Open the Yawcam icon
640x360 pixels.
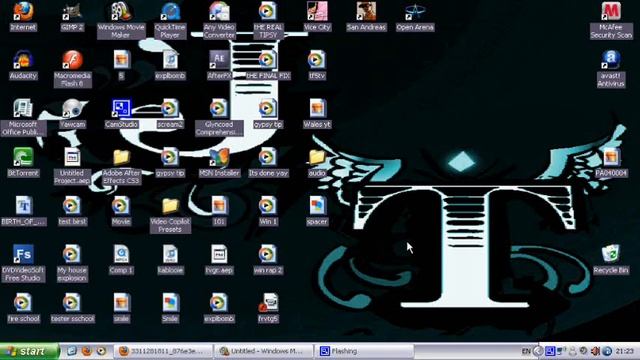[72, 114]
